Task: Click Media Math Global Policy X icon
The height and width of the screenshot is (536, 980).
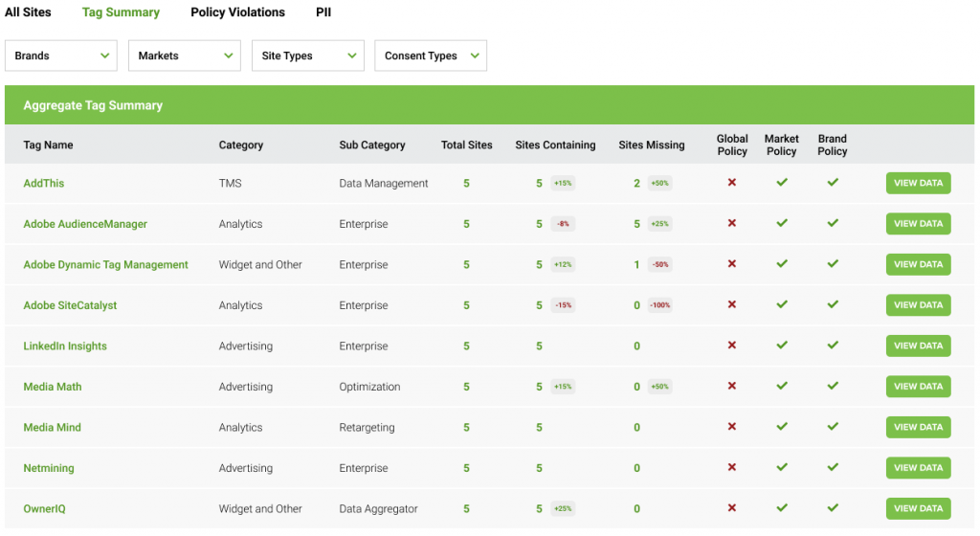Action: (732, 386)
